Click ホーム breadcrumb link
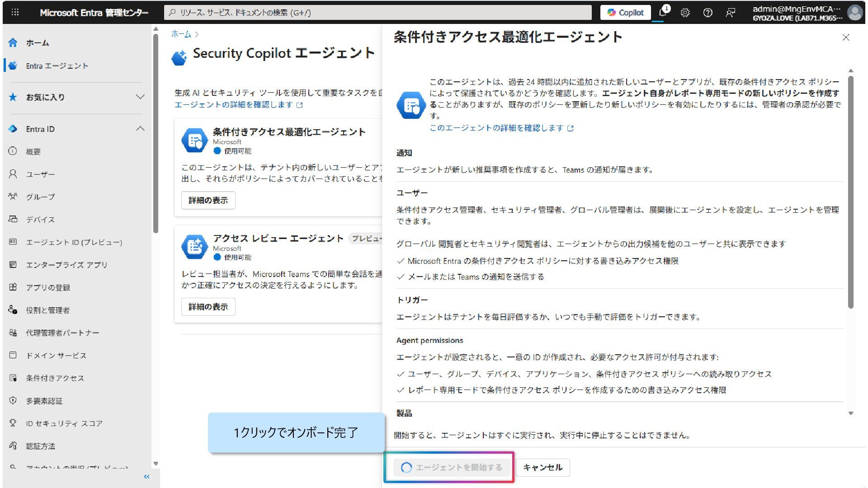Image resolution: width=868 pixels, height=488 pixels. [x=181, y=34]
